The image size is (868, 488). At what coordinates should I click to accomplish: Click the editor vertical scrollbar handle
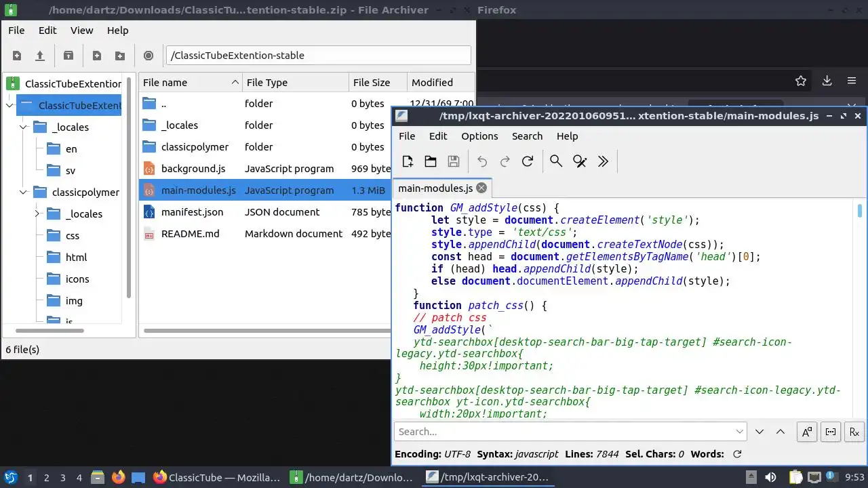pyautogui.click(x=860, y=210)
